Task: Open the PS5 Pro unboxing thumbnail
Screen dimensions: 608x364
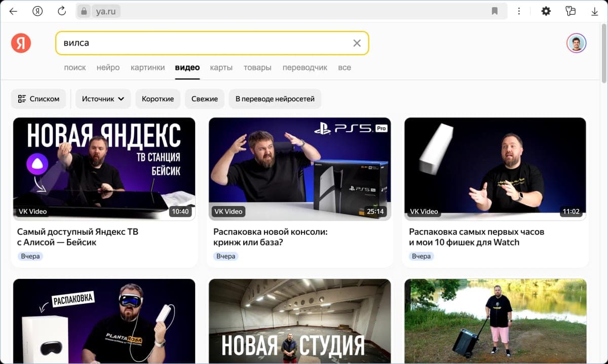Action: (300, 169)
